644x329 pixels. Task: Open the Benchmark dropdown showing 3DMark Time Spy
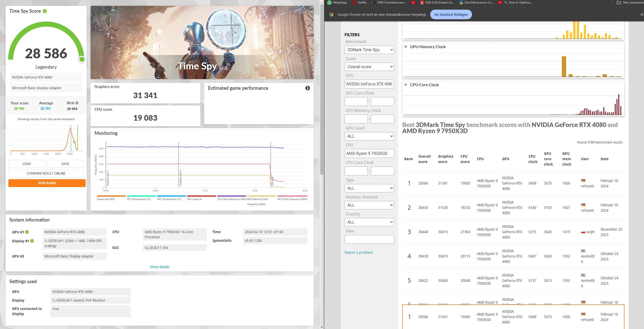coord(369,50)
